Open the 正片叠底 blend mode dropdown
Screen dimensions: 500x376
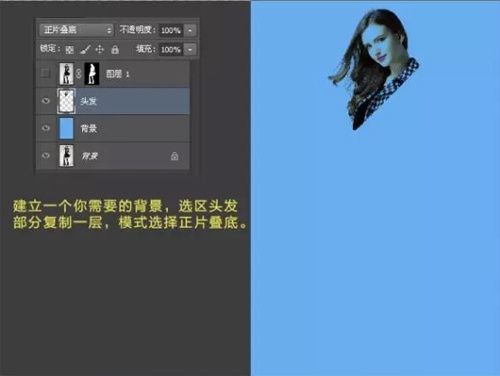point(76,30)
